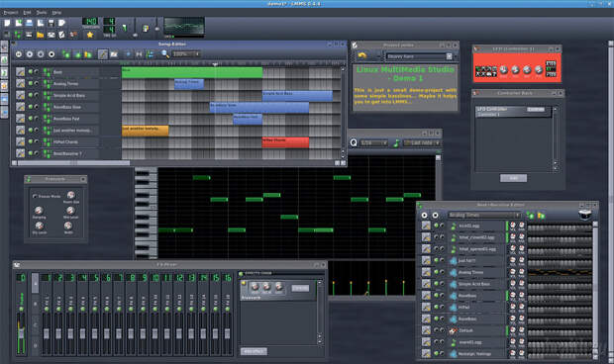Click Add effect button in FX Mixer

tap(254, 351)
